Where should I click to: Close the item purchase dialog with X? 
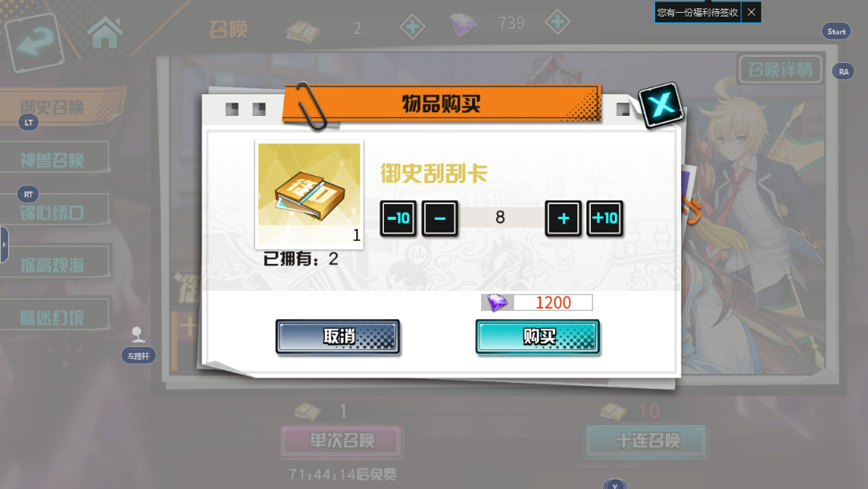tap(662, 104)
